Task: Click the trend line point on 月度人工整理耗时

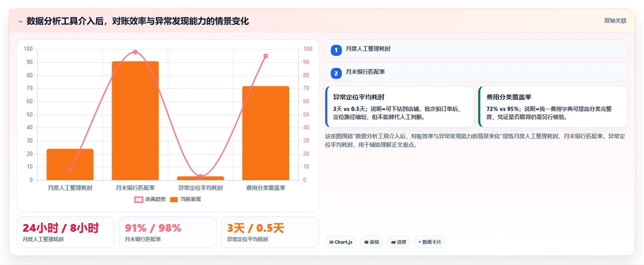Action: pyautogui.click(x=70, y=169)
